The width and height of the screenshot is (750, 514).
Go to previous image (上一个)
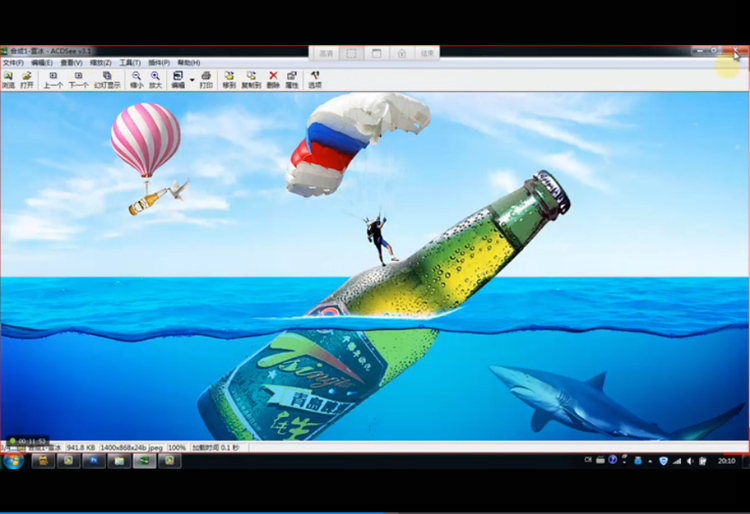pyautogui.click(x=53, y=80)
